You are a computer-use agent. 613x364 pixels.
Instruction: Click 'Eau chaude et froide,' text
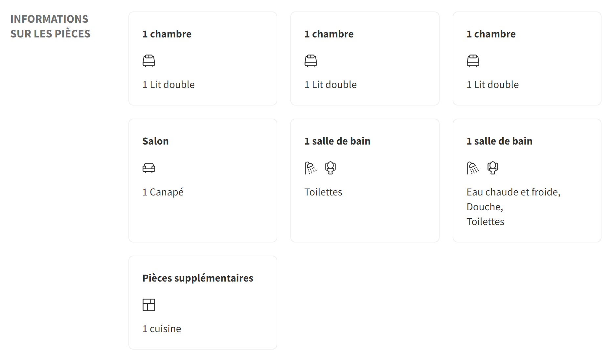pyautogui.click(x=513, y=192)
